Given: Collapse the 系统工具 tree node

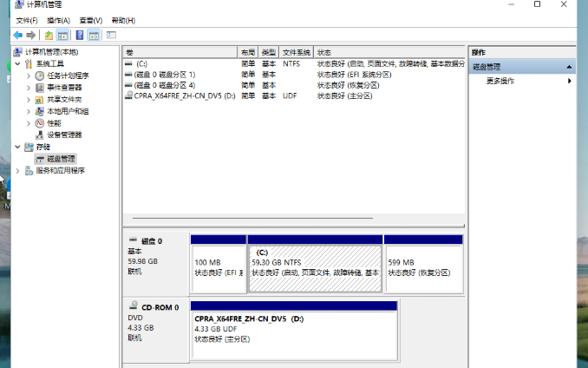Looking at the screenshot, I should 17,63.
